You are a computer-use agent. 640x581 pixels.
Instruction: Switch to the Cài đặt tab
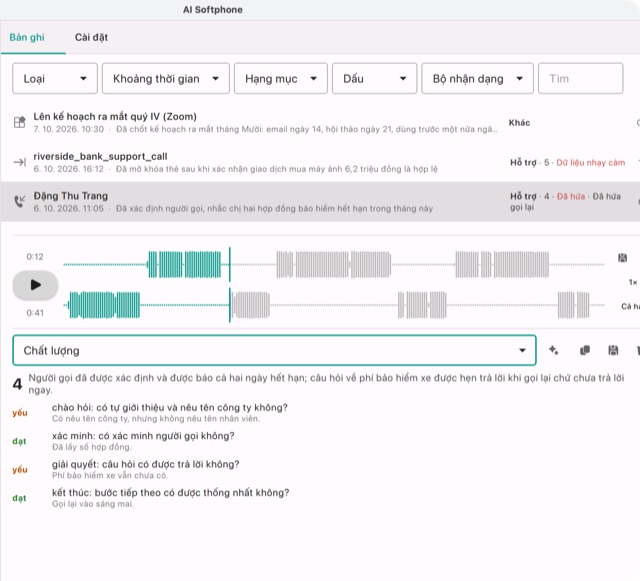click(91, 38)
